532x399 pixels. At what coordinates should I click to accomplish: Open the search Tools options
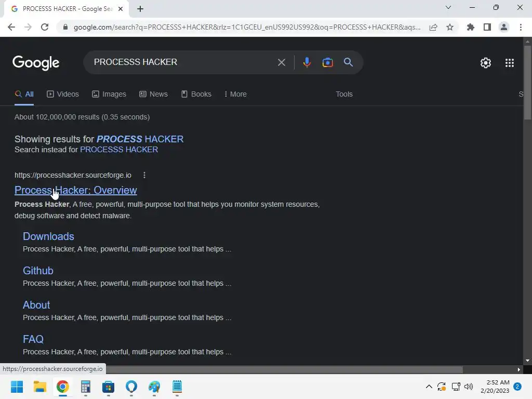click(x=344, y=95)
